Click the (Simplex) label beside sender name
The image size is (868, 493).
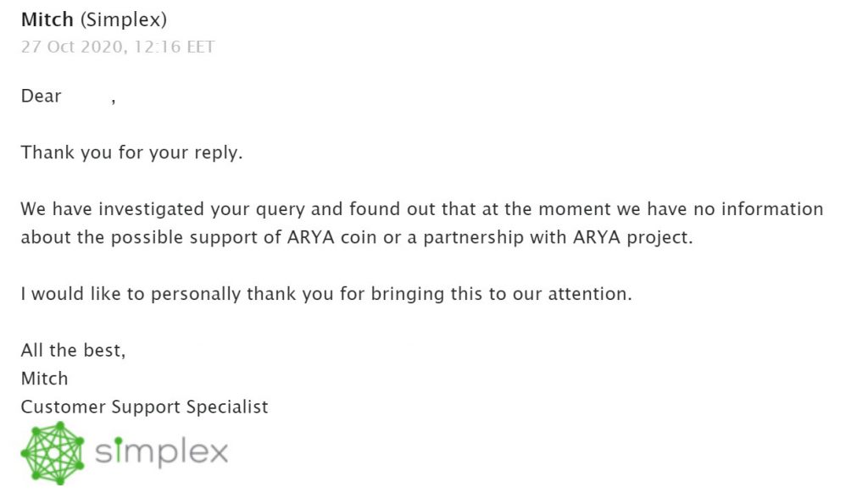tap(124, 20)
